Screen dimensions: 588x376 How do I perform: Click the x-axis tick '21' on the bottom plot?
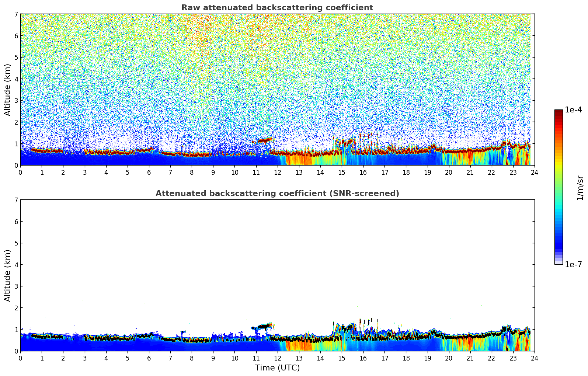[470, 358]
